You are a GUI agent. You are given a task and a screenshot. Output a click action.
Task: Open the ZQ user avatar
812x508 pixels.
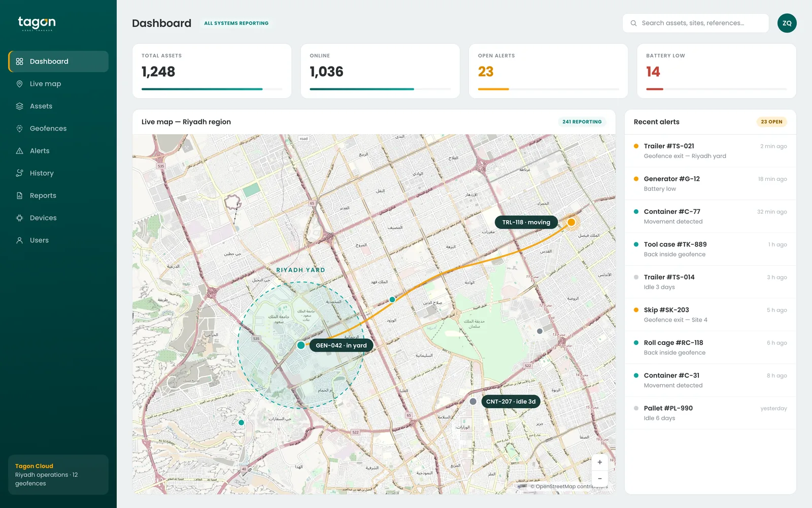click(787, 23)
